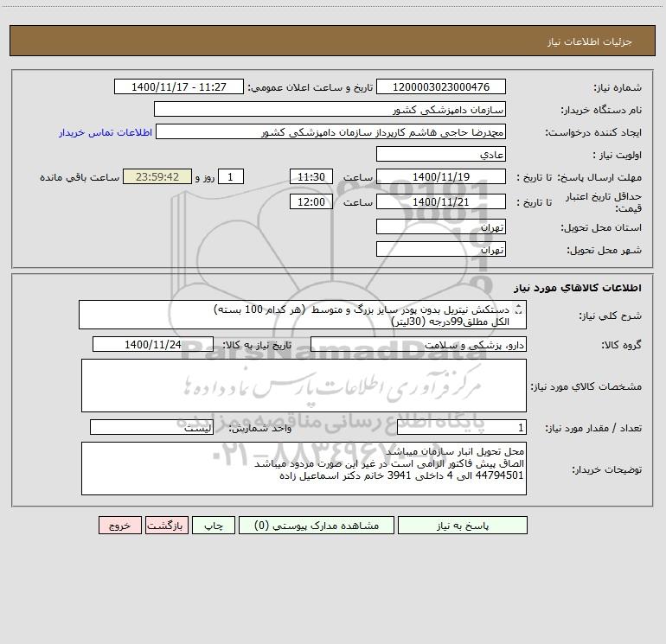Click the empty goods specifications text area
Viewport: 666px width, 644px height.
pyautogui.click(x=304, y=386)
